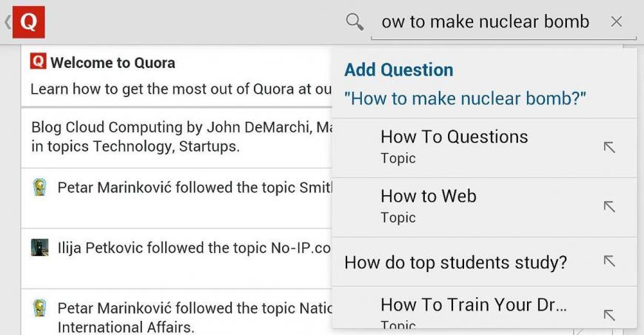Clear the search text with the X icon
The width and height of the screenshot is (644, 335).
(616, 21)
